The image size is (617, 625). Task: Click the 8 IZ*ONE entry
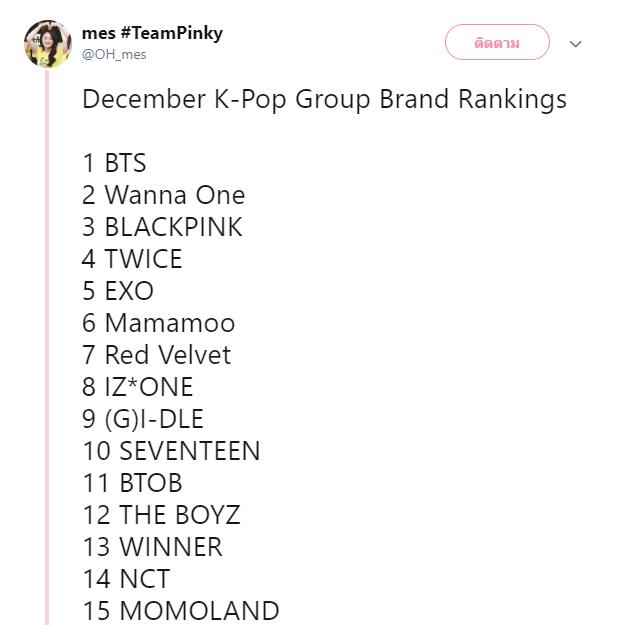click(x=138, y=387)
